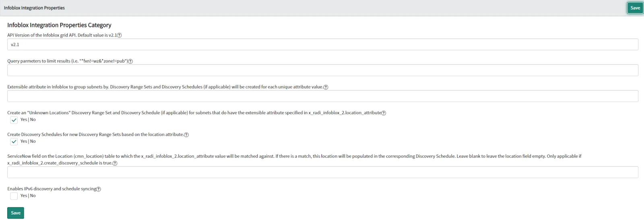This screenshot has width=644, height=221.
Task: Open help icon for Unknown Locations setting
Action: (384, 113)
